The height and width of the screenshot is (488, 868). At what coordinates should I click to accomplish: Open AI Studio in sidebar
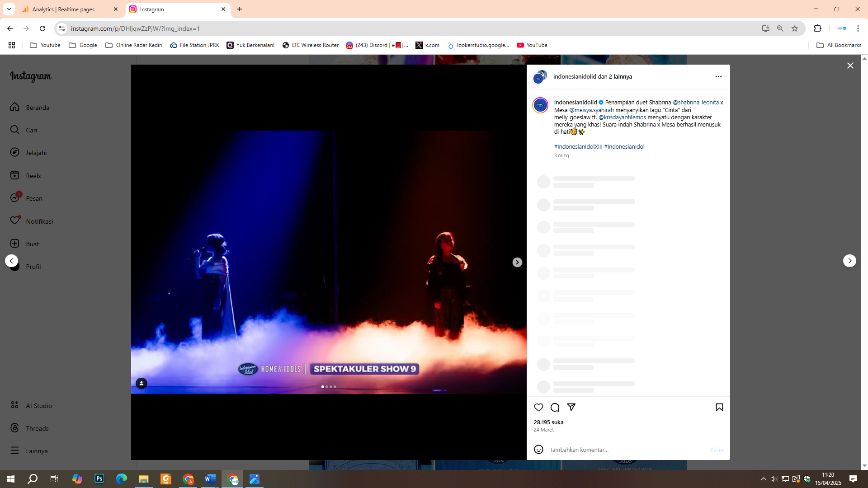pyautogui.click(x=31, y=405)
